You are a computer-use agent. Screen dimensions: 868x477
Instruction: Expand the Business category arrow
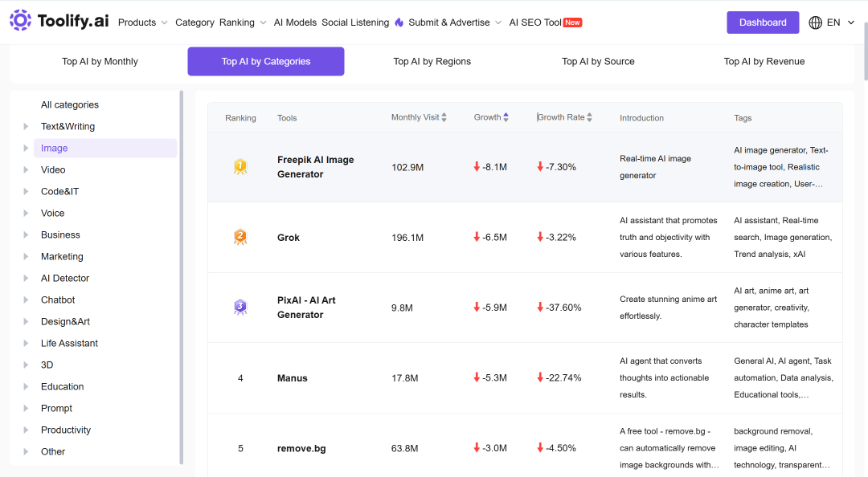pyautogui.click(x=26, y=234)
